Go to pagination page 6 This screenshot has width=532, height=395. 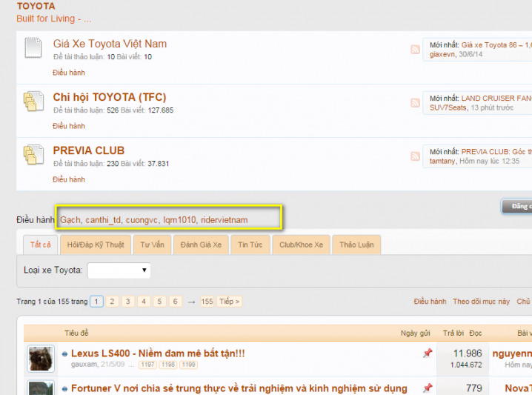176,302
